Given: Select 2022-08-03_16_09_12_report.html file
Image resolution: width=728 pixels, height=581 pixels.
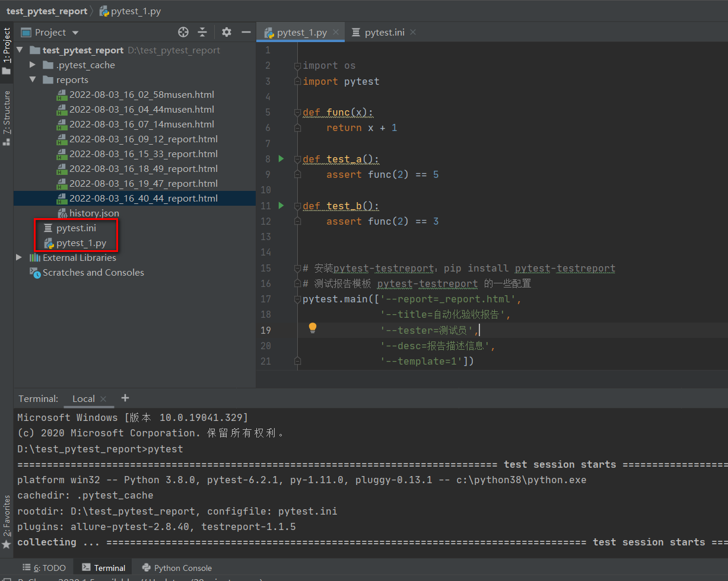Looking at the screenshot, I should pyautogui.click(x=143, y=139).
